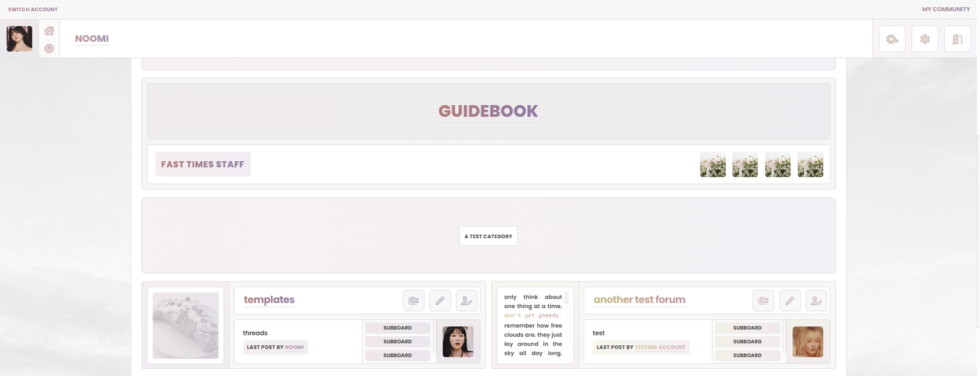
Task: Click scrollbar in forum description text box
Action: click(x=566, y=298)
